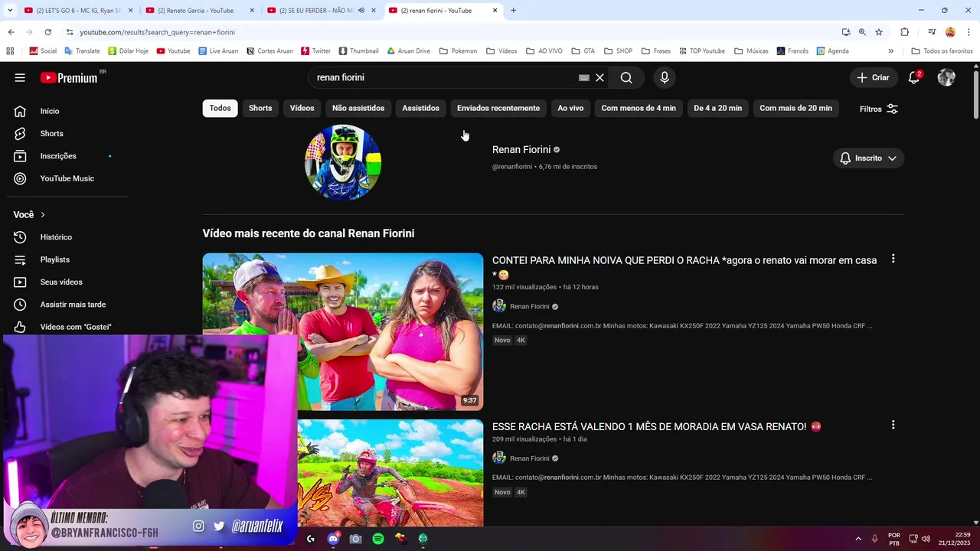The height and width of the screenshot is (551, 980).
Task: Open the YouTube guide hamburger menu
Action: tap(20, 77)
